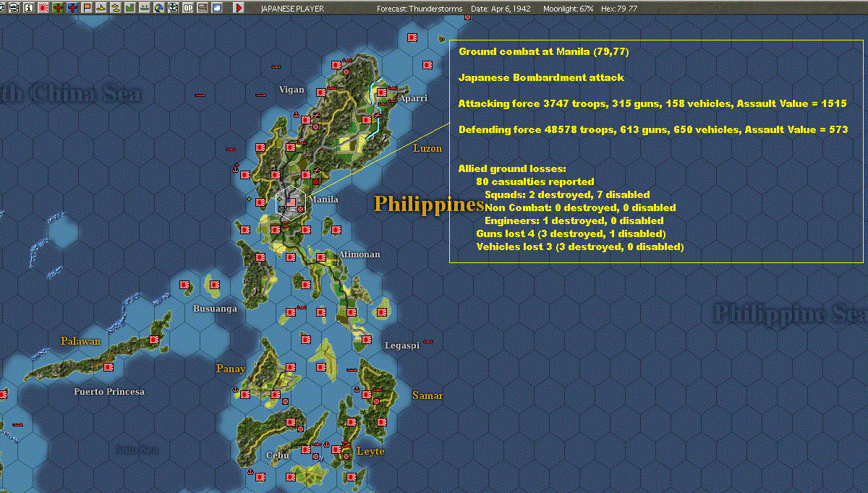The height and width of the screenshot is (493, 868).
Task: Click the 'Defending force 48578 troops' line
Action: [x=653, y=130]
